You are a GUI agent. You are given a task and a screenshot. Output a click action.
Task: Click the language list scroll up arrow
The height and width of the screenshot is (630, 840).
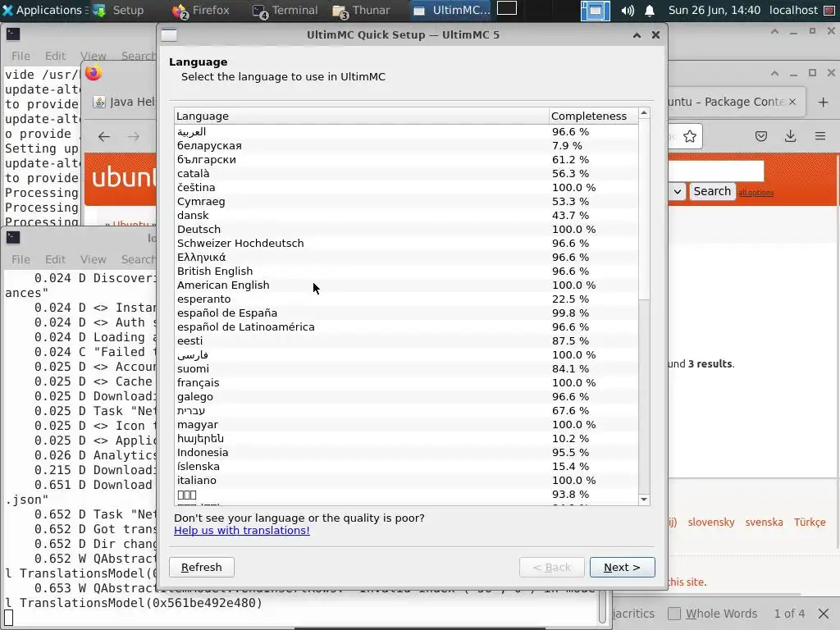tap(644, 113)
